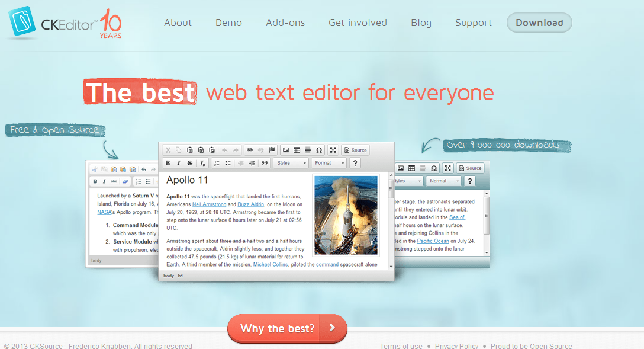Viewport: 644px width, 349px height.
Task: Click the Source button in right editor
Action: (x=471, y=168)
